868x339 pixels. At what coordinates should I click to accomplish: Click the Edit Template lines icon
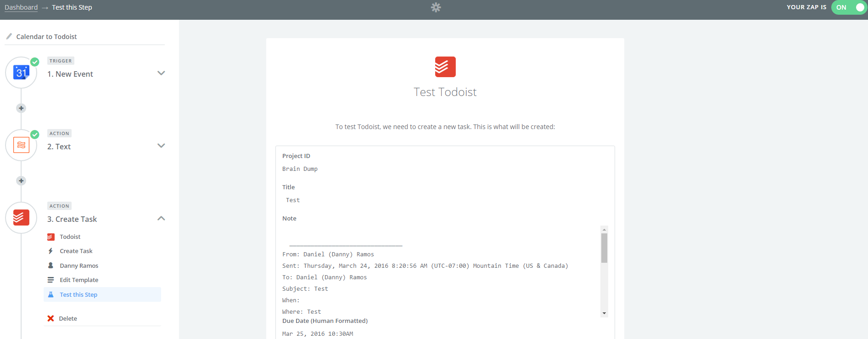[x=50, y=280]
